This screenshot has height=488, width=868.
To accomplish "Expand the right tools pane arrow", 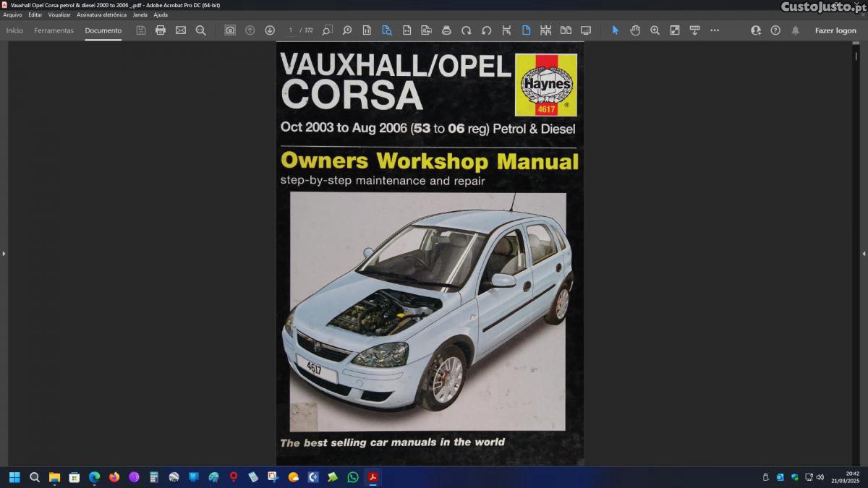I will [x=864, y=254].
